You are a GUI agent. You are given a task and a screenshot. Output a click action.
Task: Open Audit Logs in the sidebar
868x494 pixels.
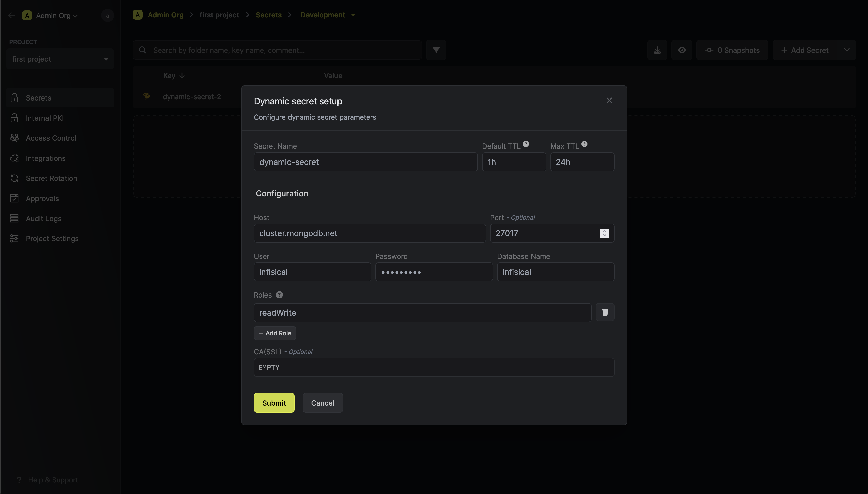click(x=60, y=219)
